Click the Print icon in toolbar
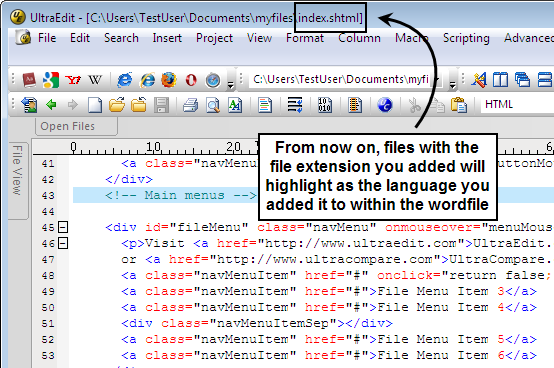This screenshot has width=554, height=368. click(190, 105)
